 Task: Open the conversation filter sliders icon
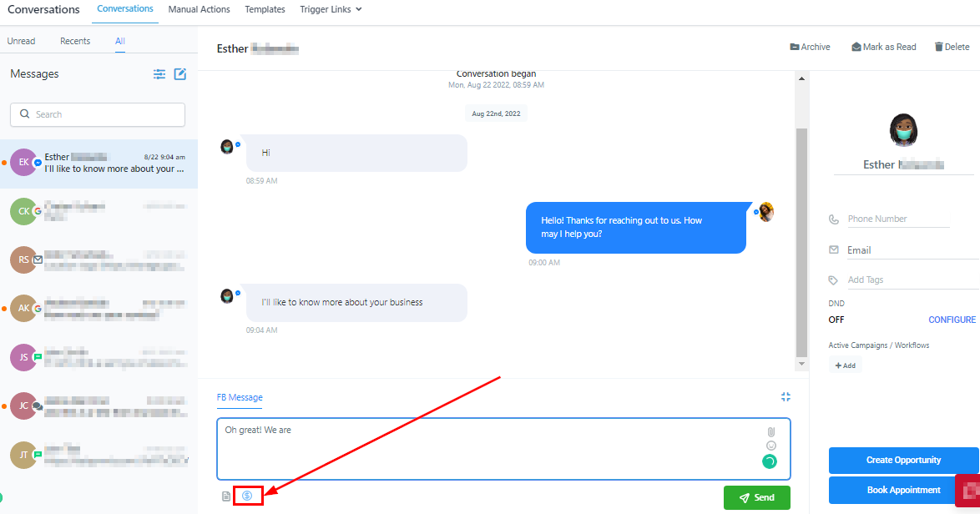pyautogui.click(x=159, y=74)
